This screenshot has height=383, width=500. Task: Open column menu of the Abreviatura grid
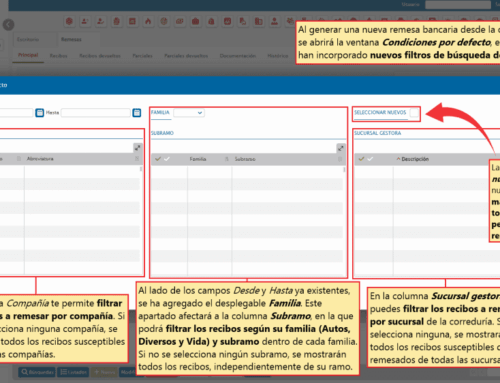137,159
